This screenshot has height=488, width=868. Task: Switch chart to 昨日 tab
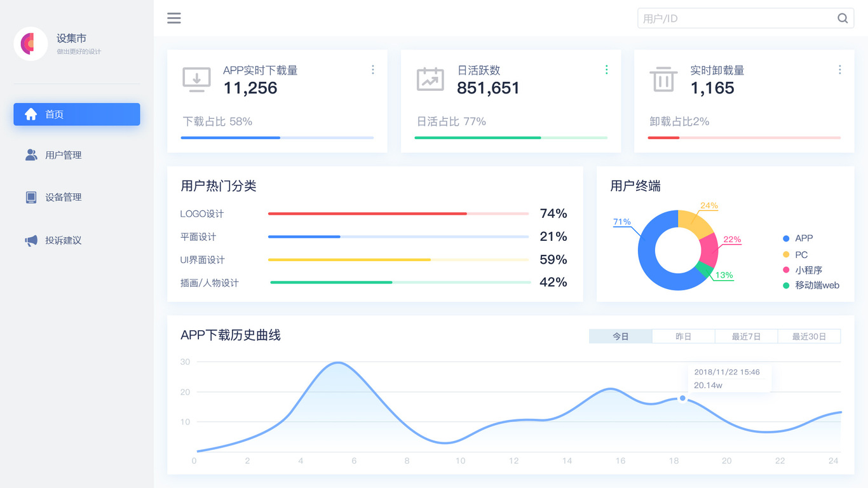(684, 336)
